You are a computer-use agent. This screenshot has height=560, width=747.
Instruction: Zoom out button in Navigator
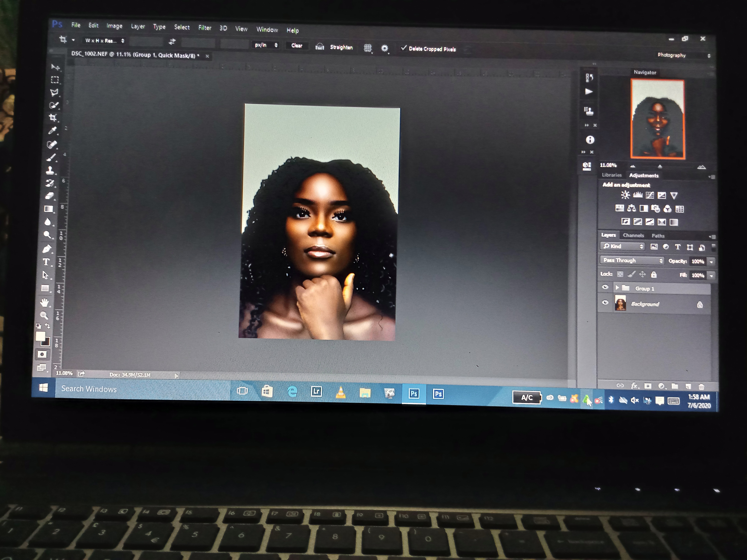(x=632, y=166)
